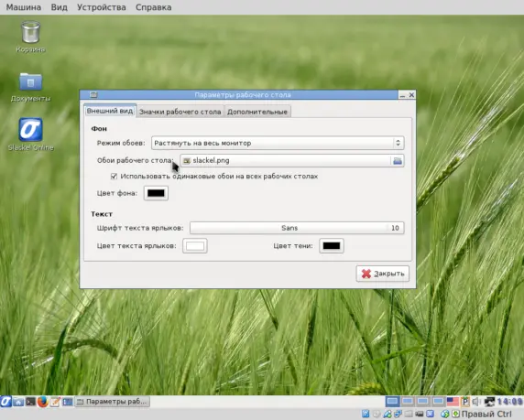Switch to the Дополнительные tab
The height and width of the screenshot is (420, 524).
coord(257,112)
